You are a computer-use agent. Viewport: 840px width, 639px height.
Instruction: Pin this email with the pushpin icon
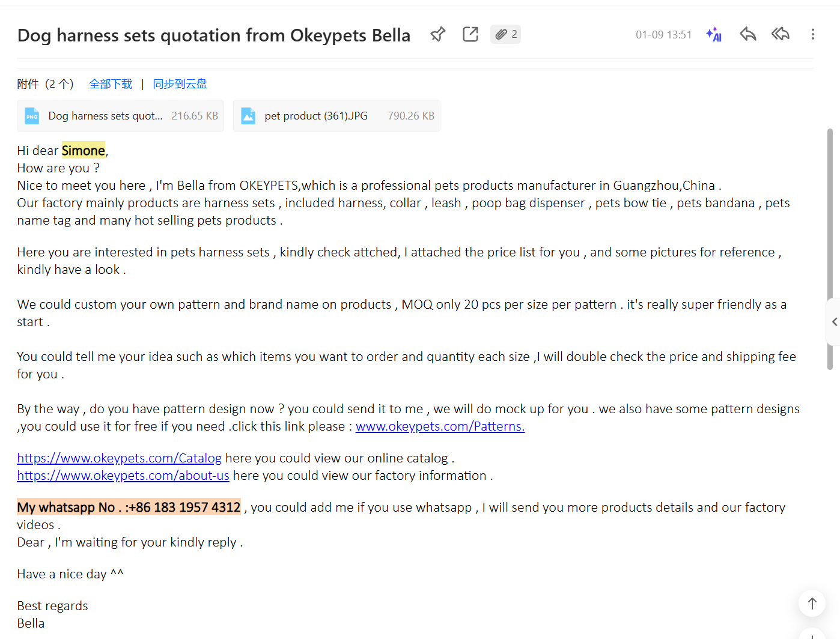coord(438,35)
